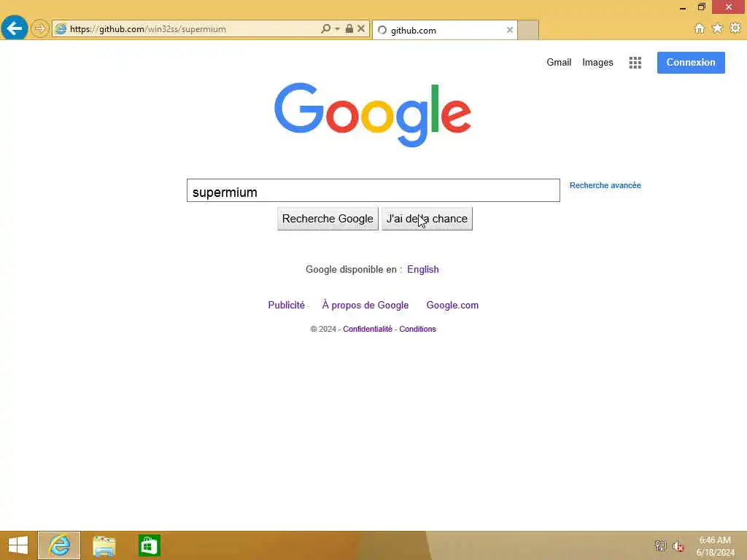
Task: Open À propos de Google link
Action: click(365, 306)
